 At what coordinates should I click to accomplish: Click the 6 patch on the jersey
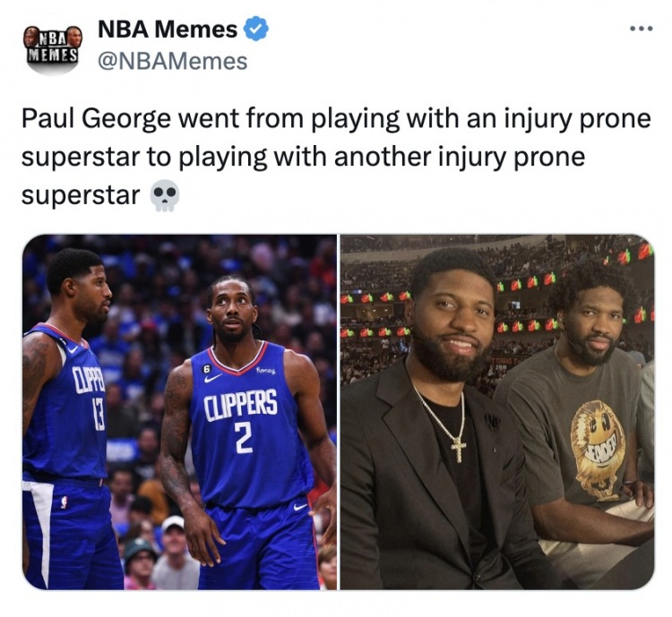coord(207,368)
